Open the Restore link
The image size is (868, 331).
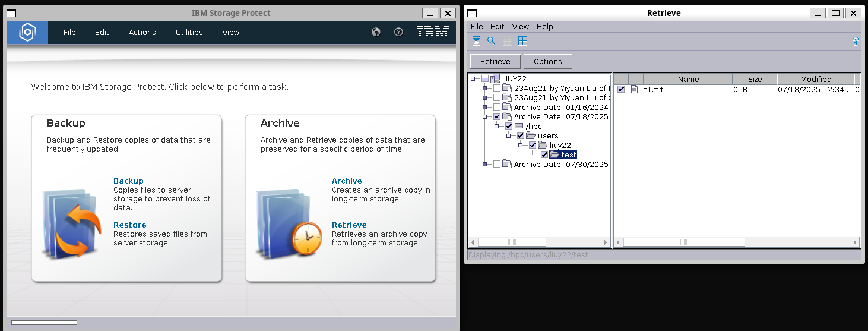point(129,225)
